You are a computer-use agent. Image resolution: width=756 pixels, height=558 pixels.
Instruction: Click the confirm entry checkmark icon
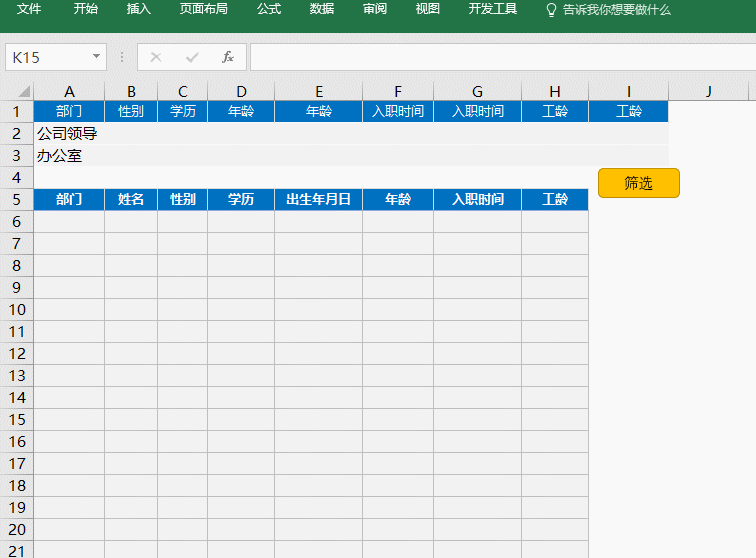tap(192, 57)
